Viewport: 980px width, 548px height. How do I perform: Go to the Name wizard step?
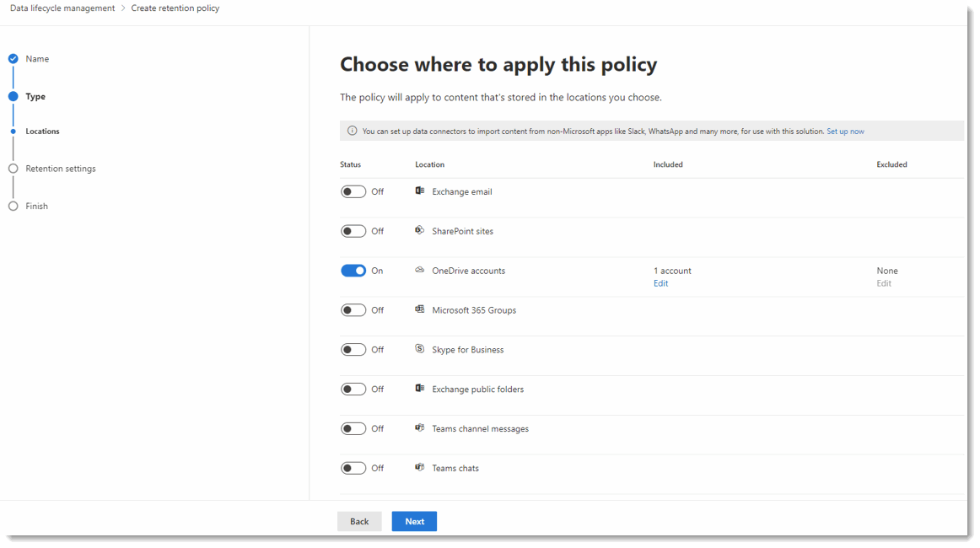[x=37, y=59]
